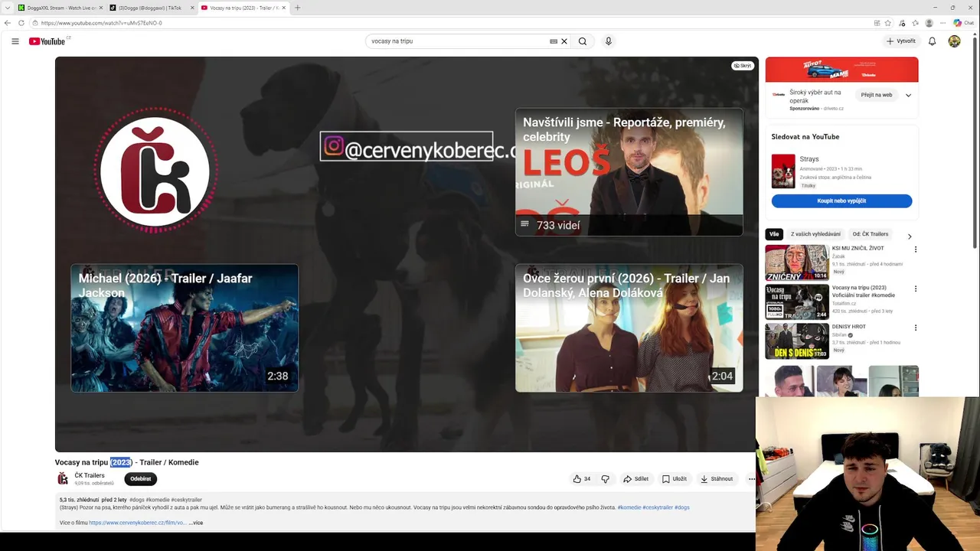Screen dimensions: 980x551
Task: Open options for DENISY HROT video
Action: pyautogui.click(x=915, y=328)
